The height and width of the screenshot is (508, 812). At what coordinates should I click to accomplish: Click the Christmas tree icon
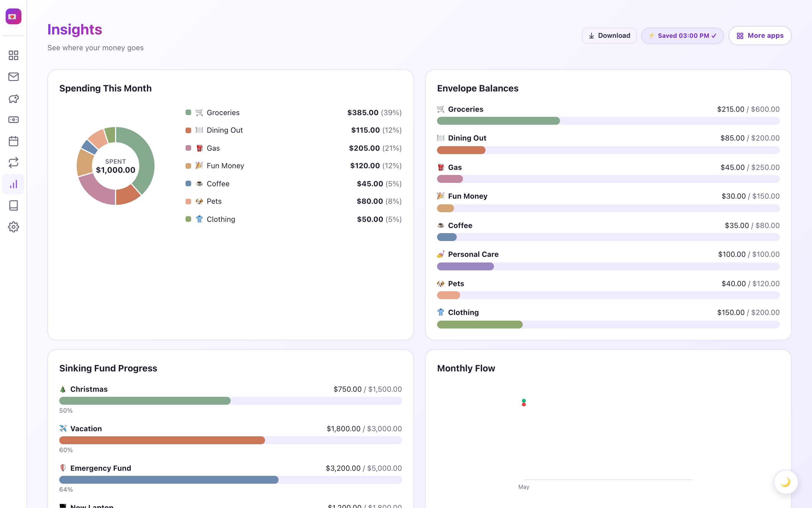pyautogui.click(x=63, y=389)
